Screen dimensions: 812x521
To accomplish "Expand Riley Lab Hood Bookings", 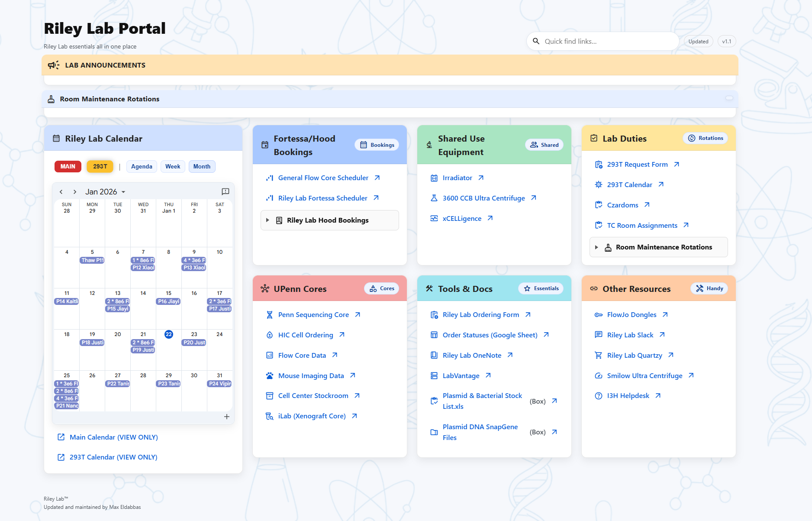I will tap(268, 220).
